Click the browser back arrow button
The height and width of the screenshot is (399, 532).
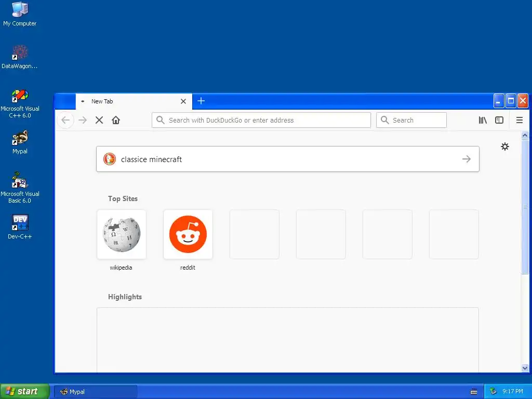pos(65,120)
